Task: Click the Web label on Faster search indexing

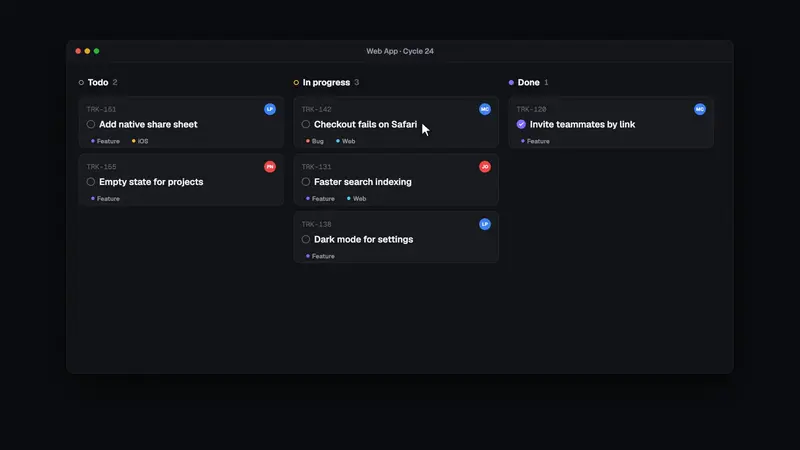Action: pos(356,199)
